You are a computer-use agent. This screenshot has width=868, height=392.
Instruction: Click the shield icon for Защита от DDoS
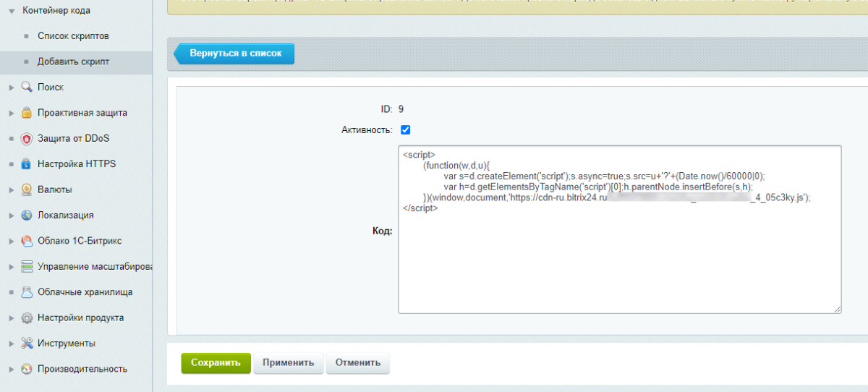[x=27, y=139]
